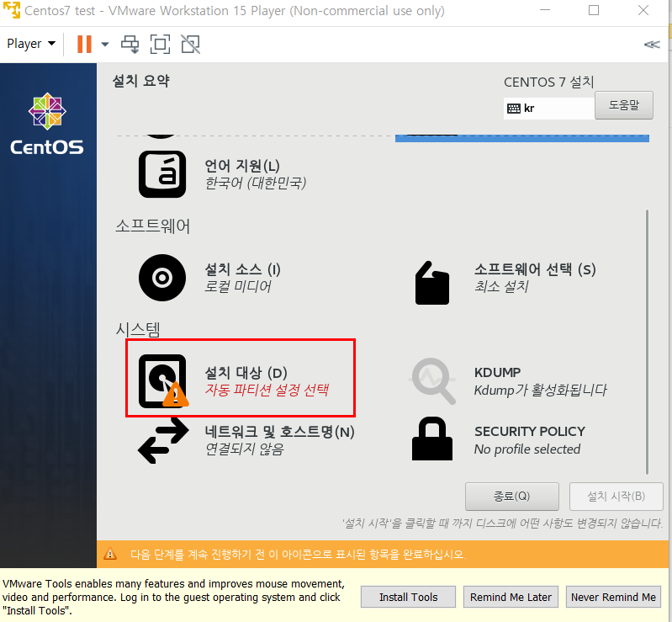The height and width of the screenshot is (622, 672).
Task: Pause the virtual machine
Action: click(84, 44)
